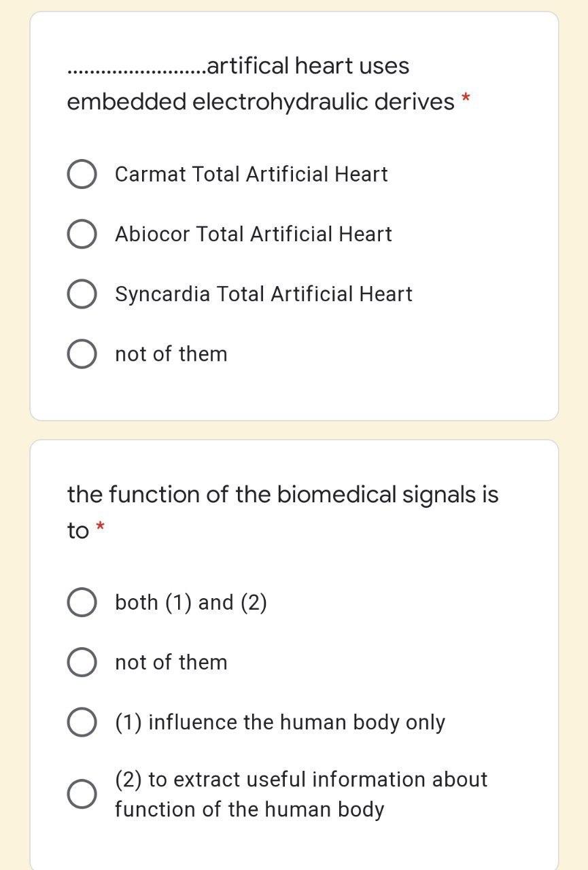This screenshot has height=870, width=588.
Task: Click the 'function of the biomedical signals' question heading
Action: pyautogui.click(x=283, y=494)
